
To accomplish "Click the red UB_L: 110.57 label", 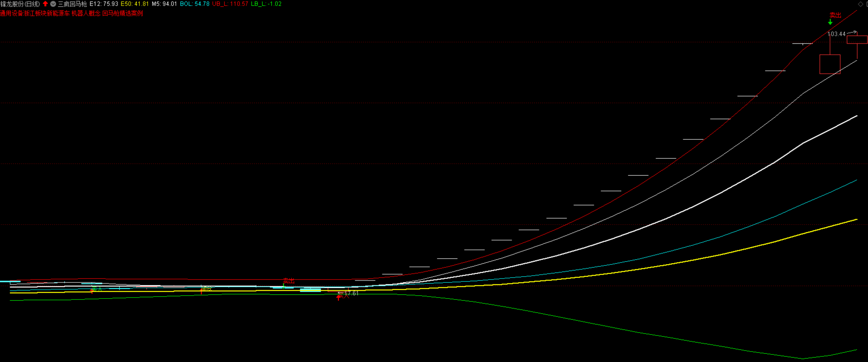I will pos(230,4).
